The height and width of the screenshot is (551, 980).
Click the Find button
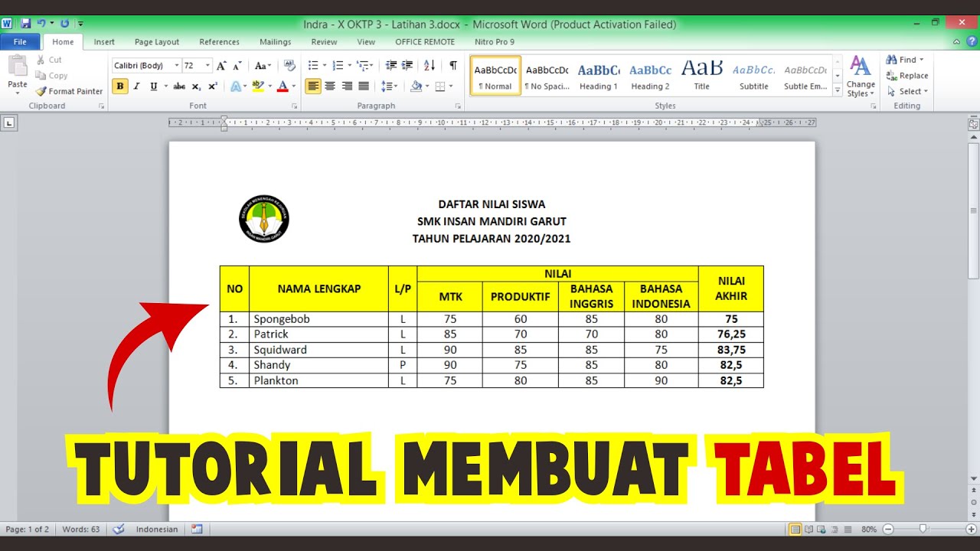(906, 60)
